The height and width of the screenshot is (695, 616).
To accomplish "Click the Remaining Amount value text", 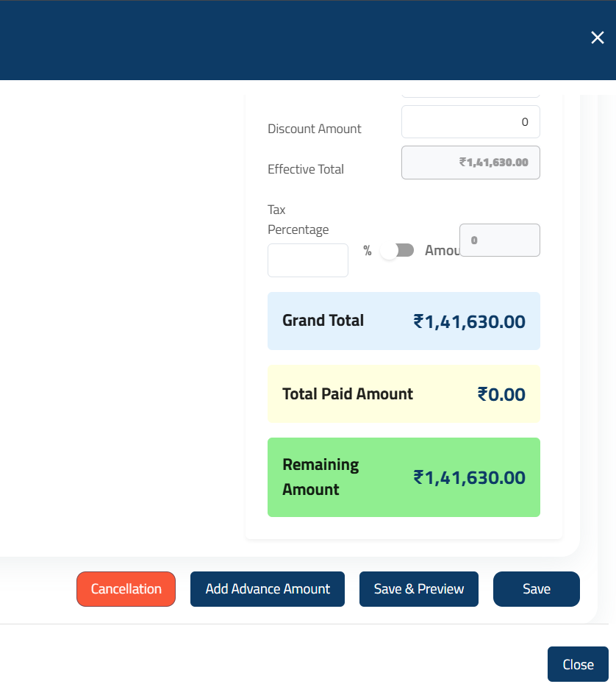I will [470, 477].
